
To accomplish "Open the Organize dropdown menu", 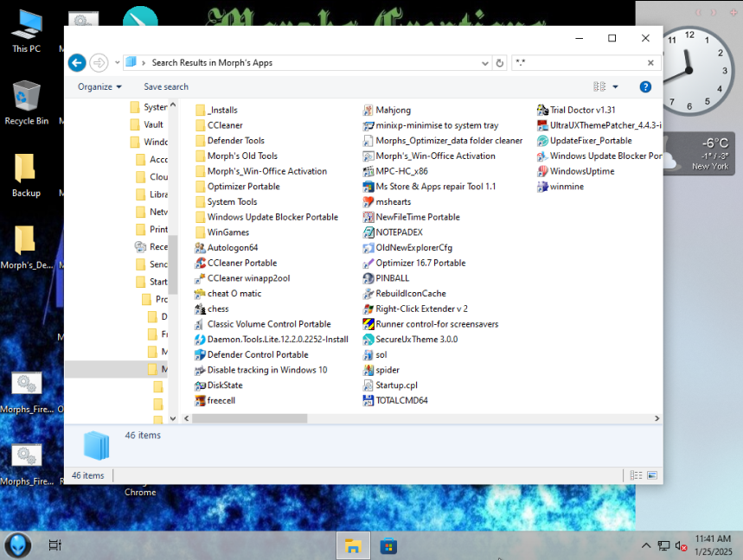I will pos(99,87).
